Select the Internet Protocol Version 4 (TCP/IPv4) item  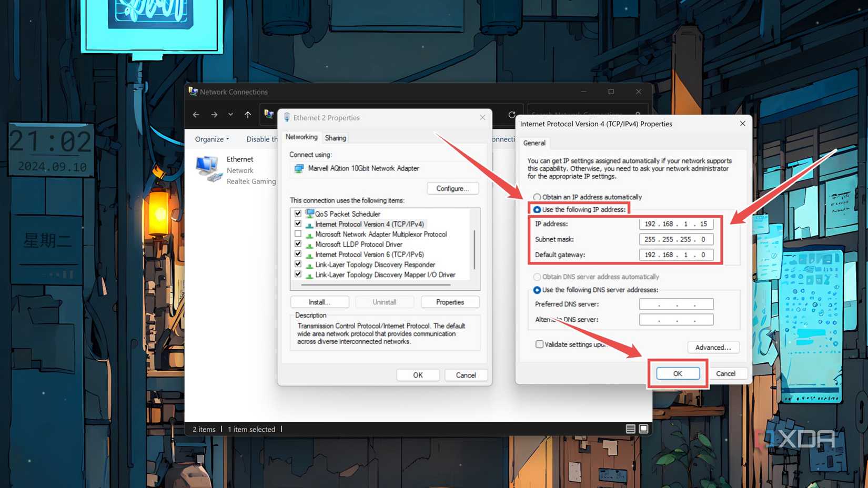pyautogui.click(x=369, y=224)
